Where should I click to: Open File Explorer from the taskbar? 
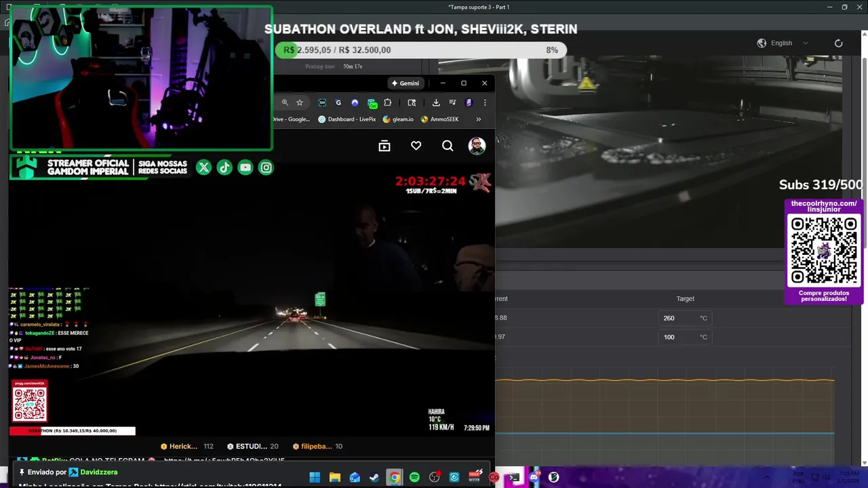pyautogui.click(x=334, y=477)
